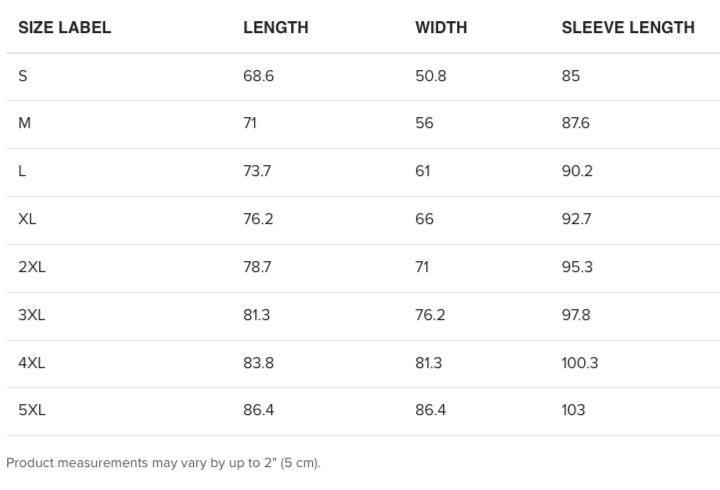Click the 68.6 length value for S

click(x=258, y=76)
